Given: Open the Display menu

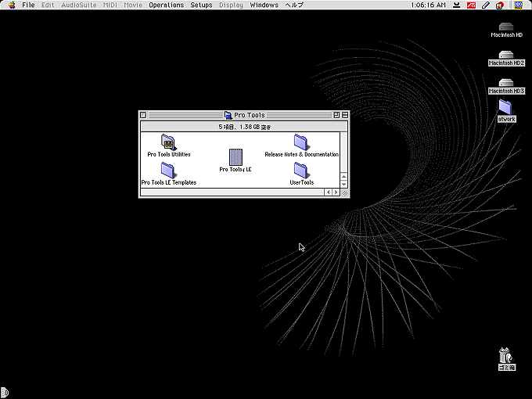Looking at the screenshot, I should click(x=231, y=5).
